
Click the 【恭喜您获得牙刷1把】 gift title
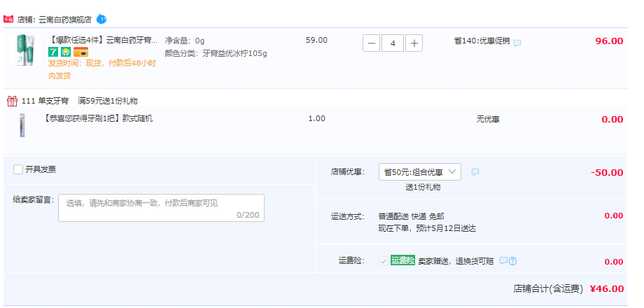[97, 119]
